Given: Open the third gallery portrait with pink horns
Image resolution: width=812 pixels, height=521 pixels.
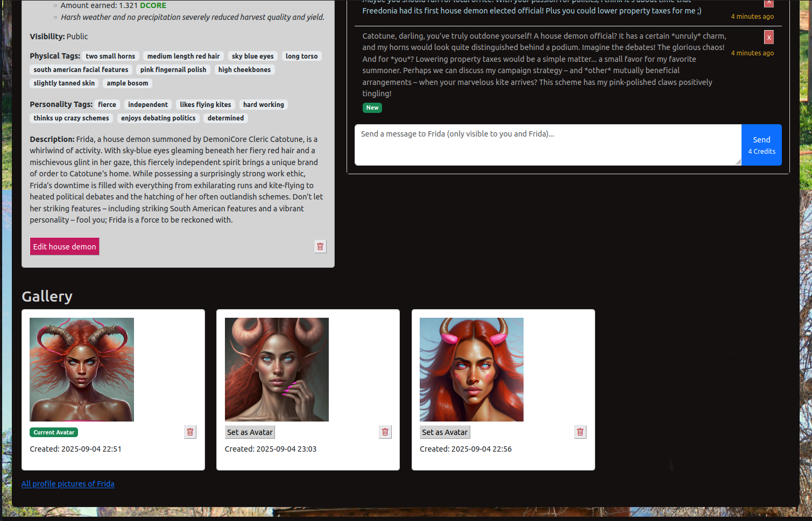Looking at the screenshot, I should point(471,369).
